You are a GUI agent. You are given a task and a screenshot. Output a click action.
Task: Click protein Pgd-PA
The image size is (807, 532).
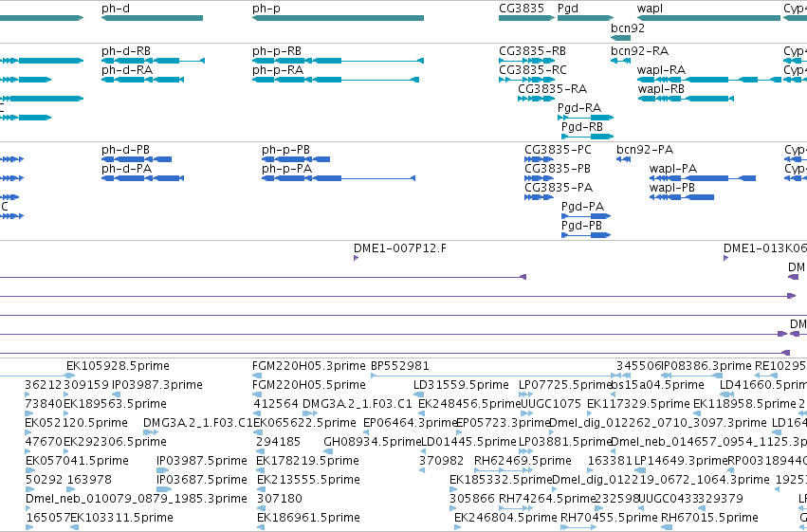586,216
